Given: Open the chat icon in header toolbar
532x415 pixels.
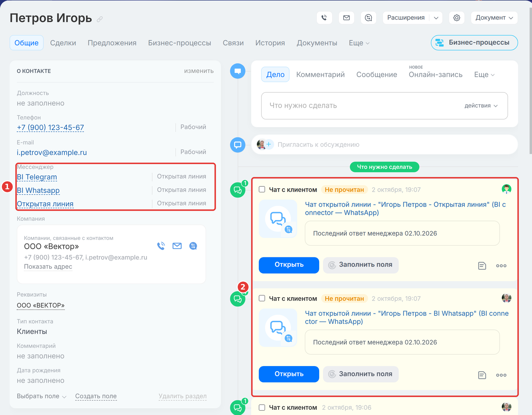Looking at the screenshot, I should [x=368, y=18].
